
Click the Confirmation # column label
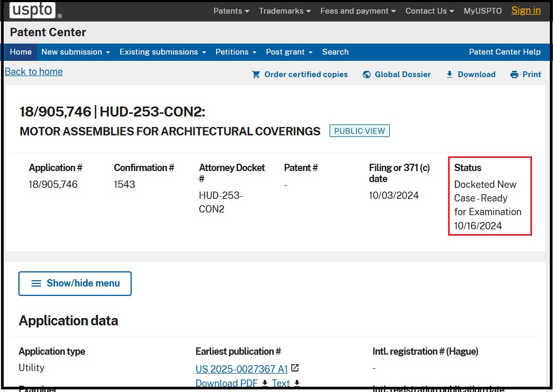[144, 167]
